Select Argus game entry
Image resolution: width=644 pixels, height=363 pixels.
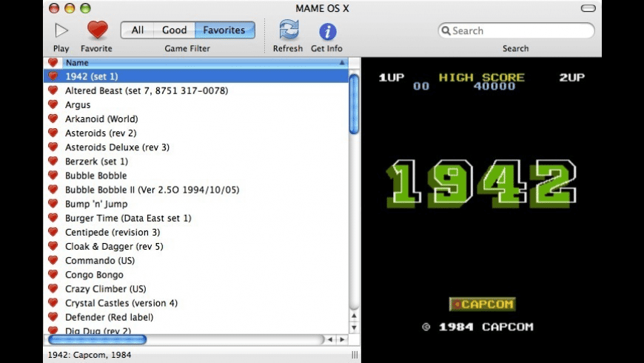click(196, 105)
